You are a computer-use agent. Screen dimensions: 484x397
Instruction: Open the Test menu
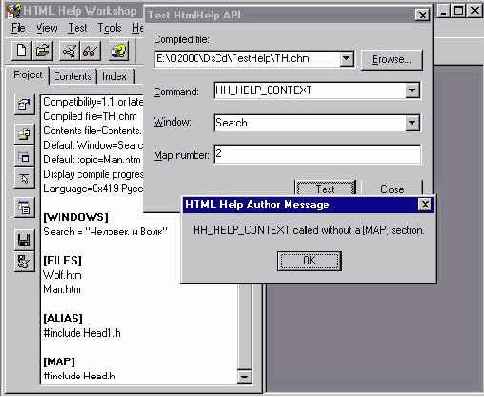[78, 28]
